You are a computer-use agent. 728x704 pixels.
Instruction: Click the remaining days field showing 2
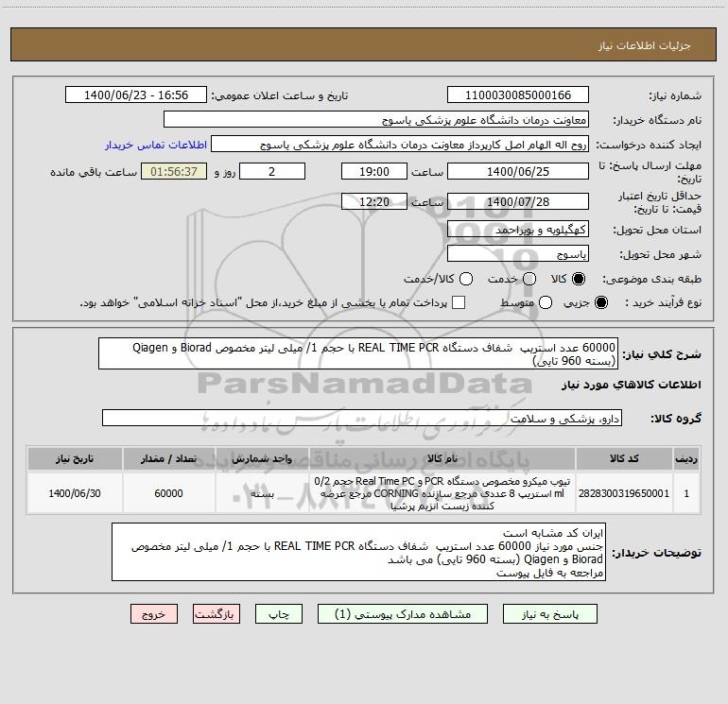pyautogui.click(x=272, y=171)
